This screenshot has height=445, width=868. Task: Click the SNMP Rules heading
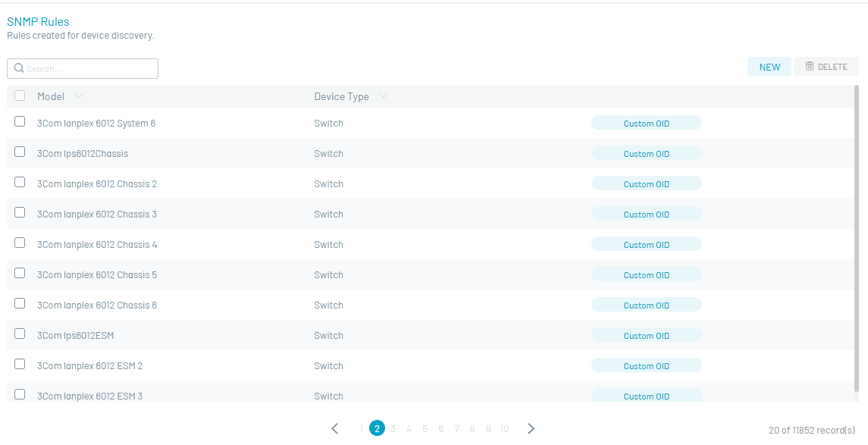pyautogui.click(x=38, y=21)
